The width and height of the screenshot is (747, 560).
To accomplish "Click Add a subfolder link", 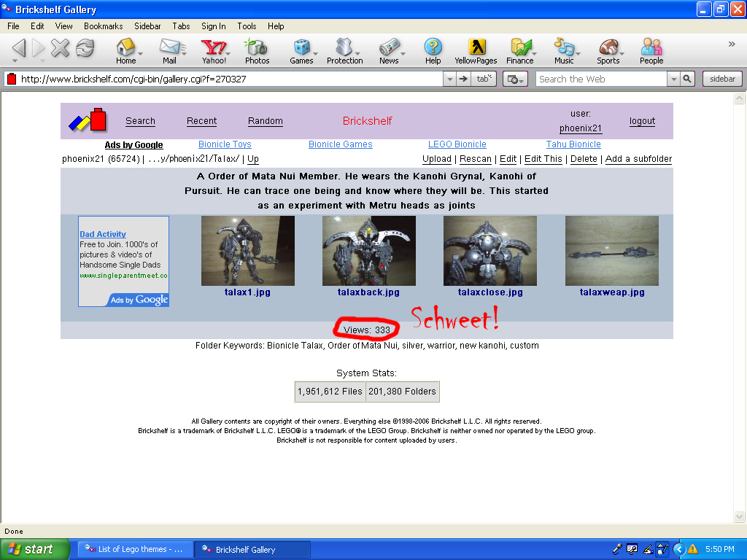I will coord(638,159).
